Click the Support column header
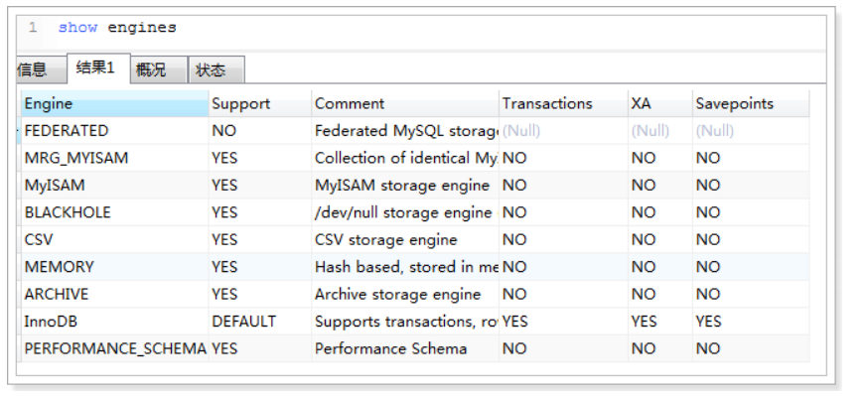 260,103
